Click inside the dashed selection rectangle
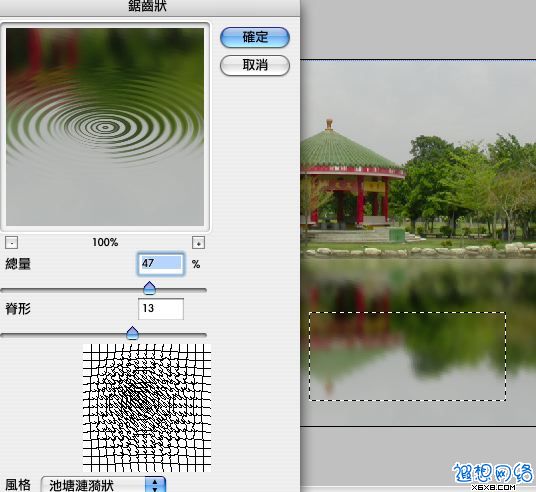This screenshot has width=536, height=492. tap(407, 356)
